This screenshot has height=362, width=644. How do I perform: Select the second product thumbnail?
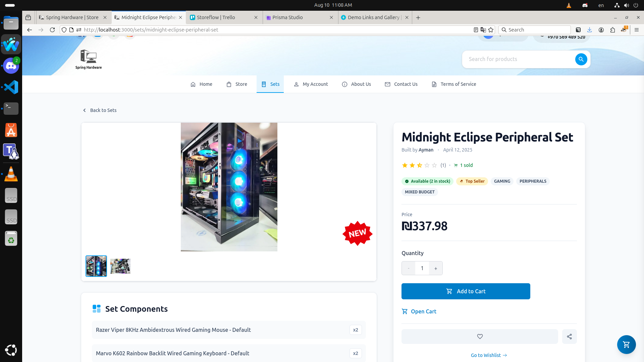click(120, 266)
